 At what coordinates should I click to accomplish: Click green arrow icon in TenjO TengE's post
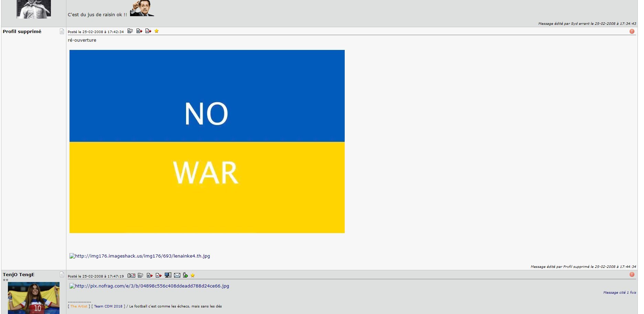tap(185, 275)
